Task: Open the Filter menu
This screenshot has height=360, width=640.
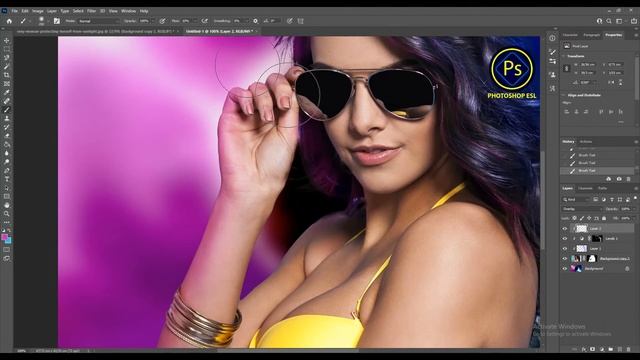Action: click(91, 11)
